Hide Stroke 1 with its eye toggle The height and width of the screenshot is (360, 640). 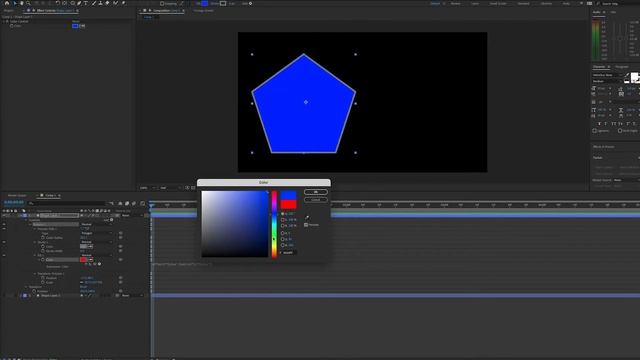[x=4, y=242]
